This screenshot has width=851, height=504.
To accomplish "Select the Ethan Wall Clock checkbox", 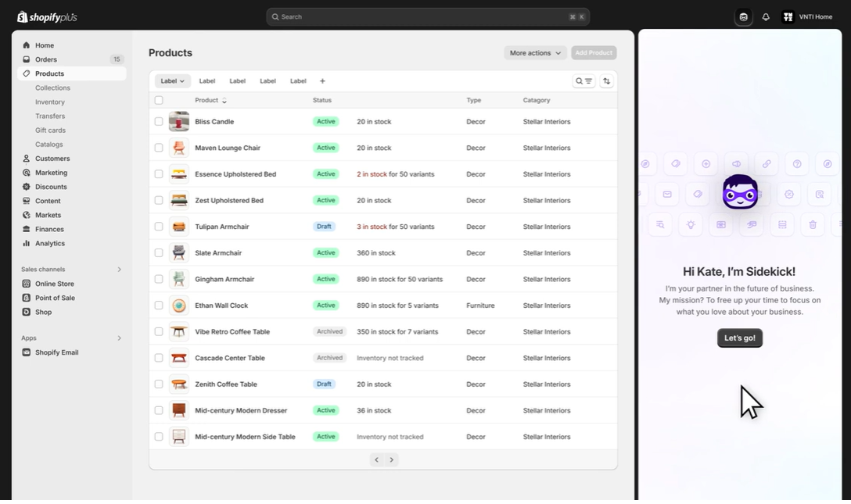I will click(159, 306).
